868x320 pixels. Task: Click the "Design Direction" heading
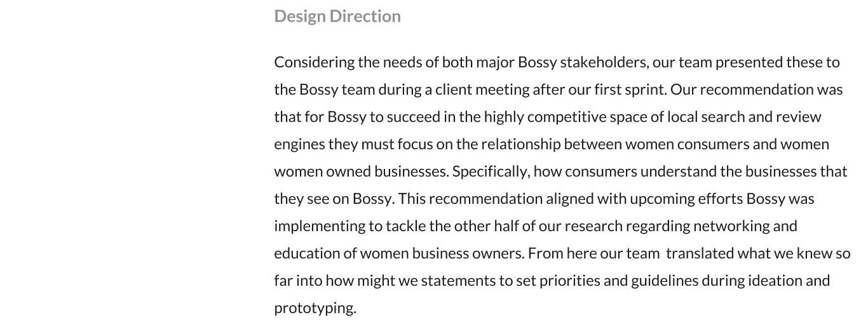point(337,17)
